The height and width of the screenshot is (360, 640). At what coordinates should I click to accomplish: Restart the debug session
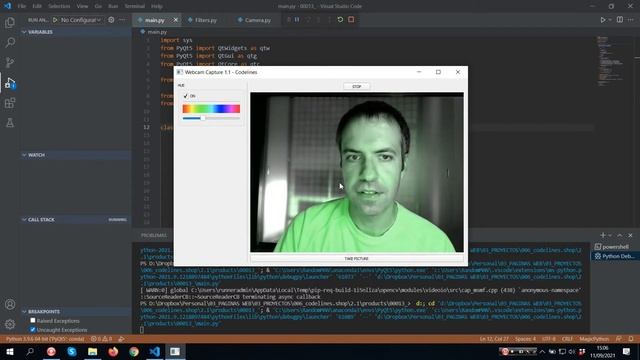[340, 20]
